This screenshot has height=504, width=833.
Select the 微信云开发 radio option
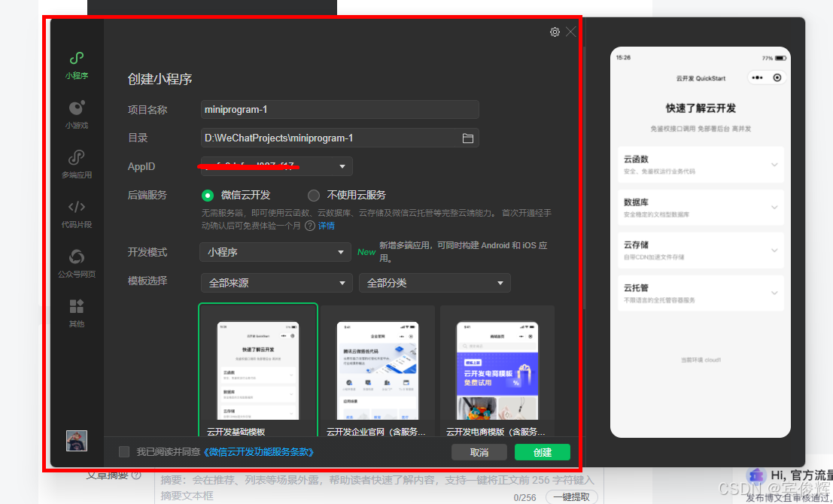coord(207,196)
